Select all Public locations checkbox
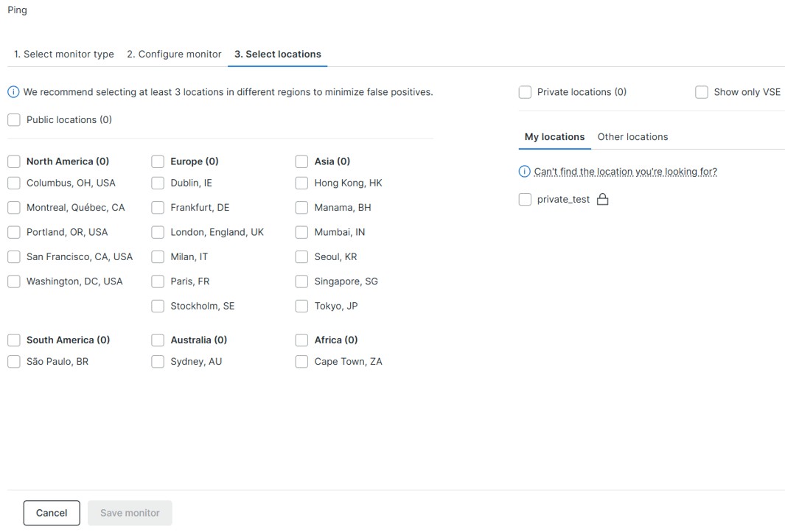This screenshot has height=532, width=785. [14, 120]
